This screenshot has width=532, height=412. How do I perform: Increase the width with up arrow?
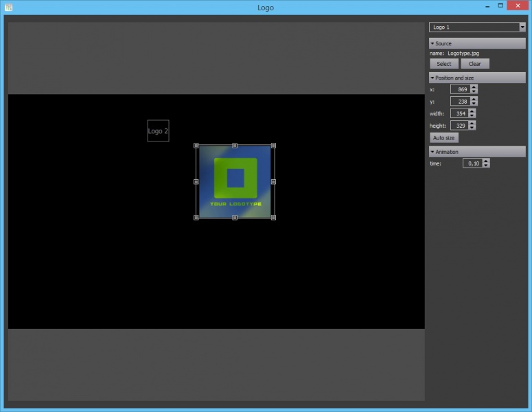coord(472,111)
